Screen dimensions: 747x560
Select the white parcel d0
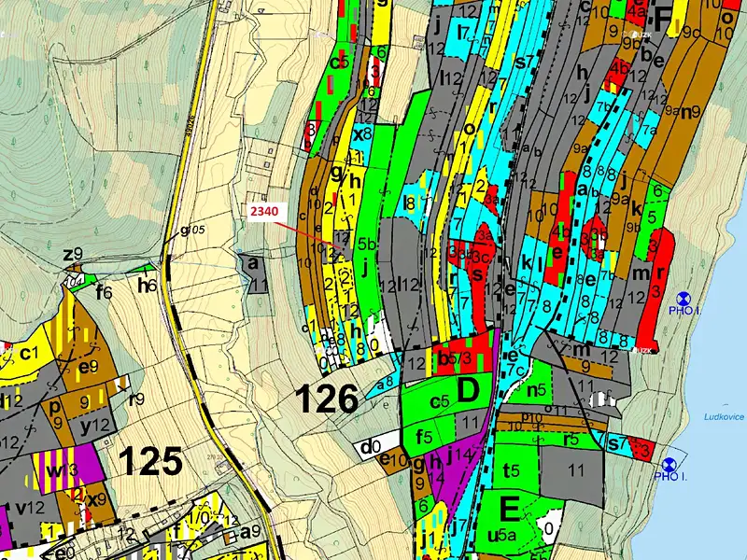[x=374, y=447]
